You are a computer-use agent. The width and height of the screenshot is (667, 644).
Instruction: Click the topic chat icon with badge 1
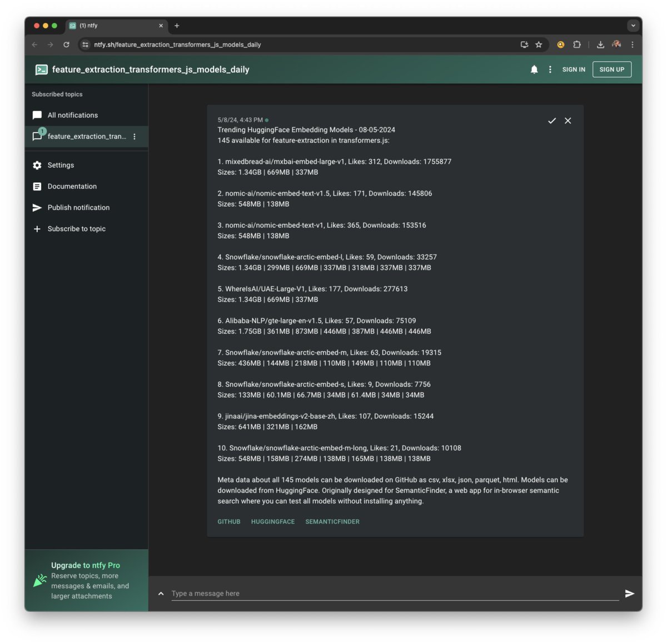point(38,135)
